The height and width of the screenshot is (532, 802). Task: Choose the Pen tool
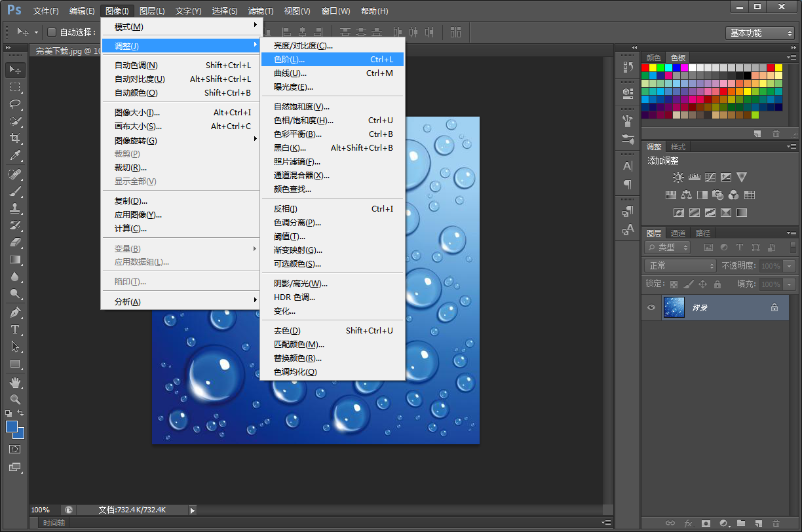[15, 312]
